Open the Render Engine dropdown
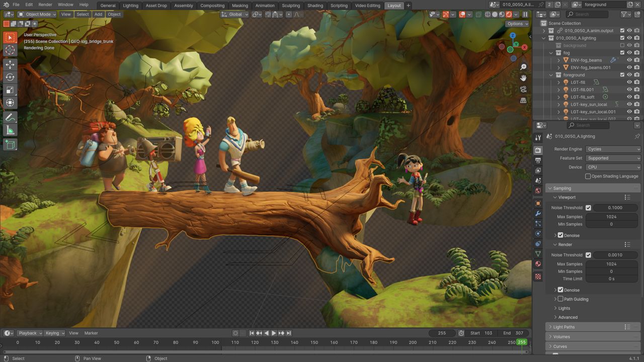 click(x=613, y=149)
